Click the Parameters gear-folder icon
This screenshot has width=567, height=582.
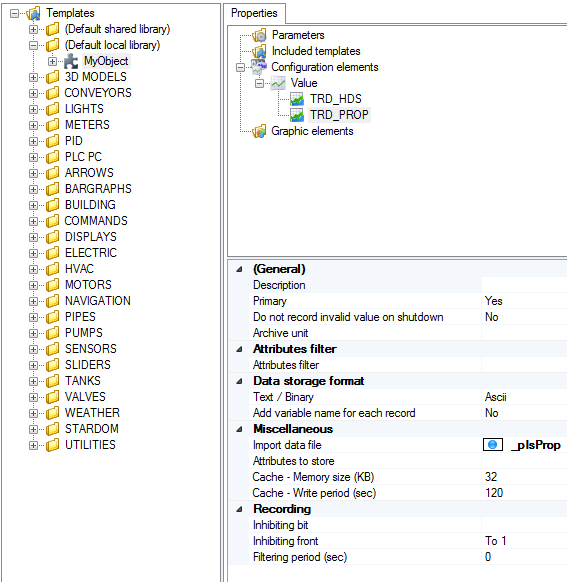point(259,35)
